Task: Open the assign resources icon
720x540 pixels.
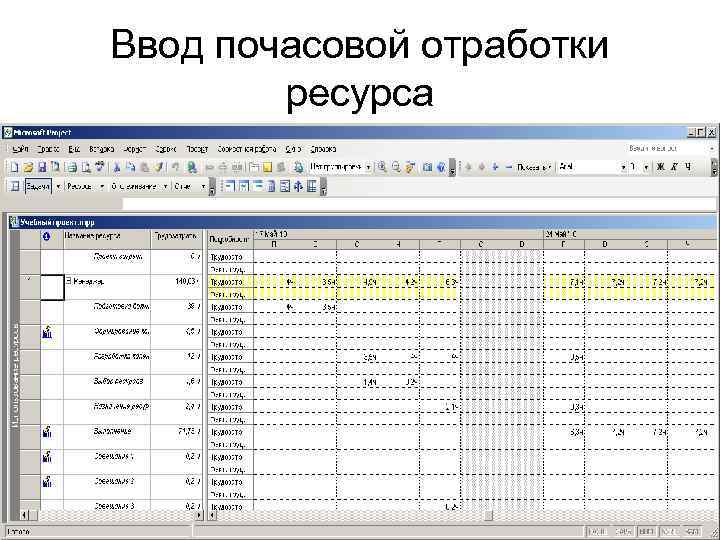Action: coord(281,167)
